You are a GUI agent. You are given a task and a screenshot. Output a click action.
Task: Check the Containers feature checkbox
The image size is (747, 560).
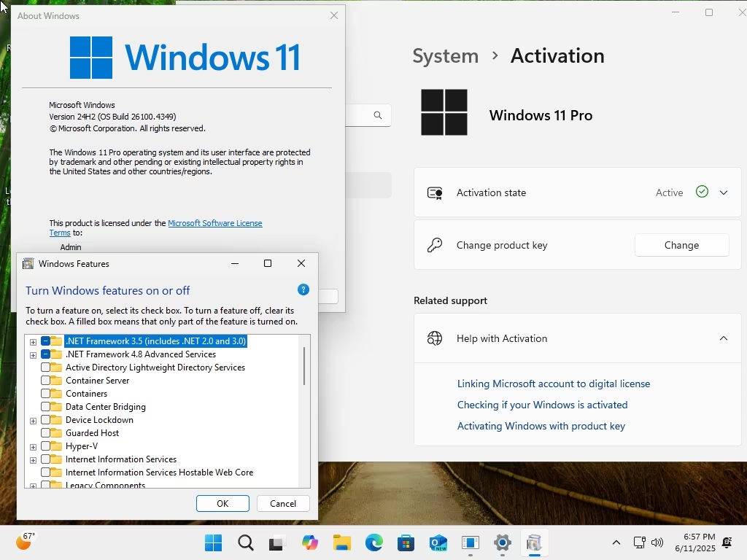pyautogui.click(x=45, y=393)
